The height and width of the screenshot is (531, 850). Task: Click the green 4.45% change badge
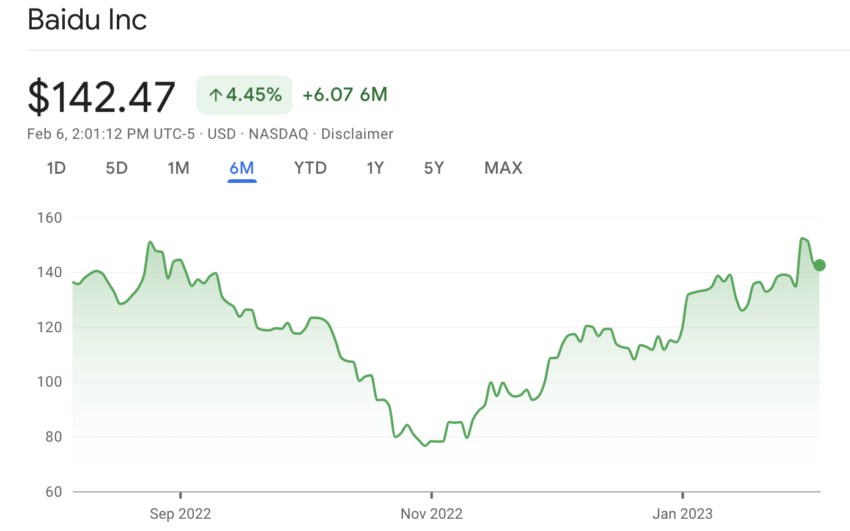(244, 95)
